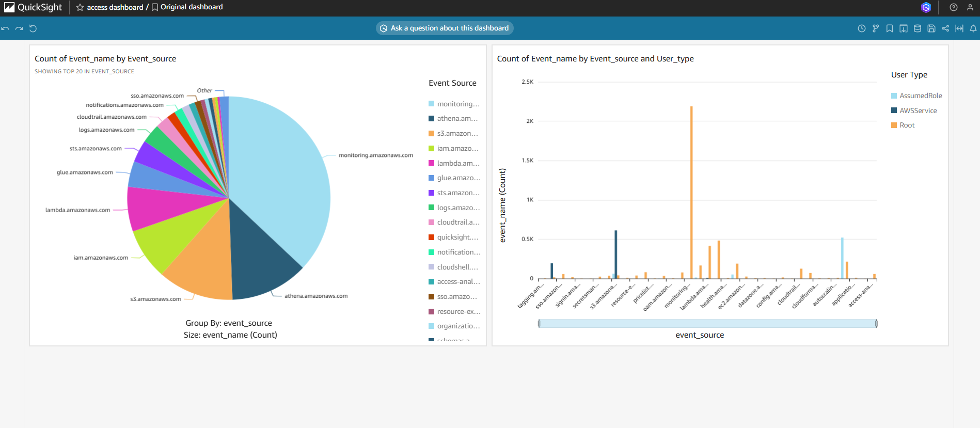Click the athena.amazonaws.com pie slice
The image size is (980, 428).
[258, 253]
